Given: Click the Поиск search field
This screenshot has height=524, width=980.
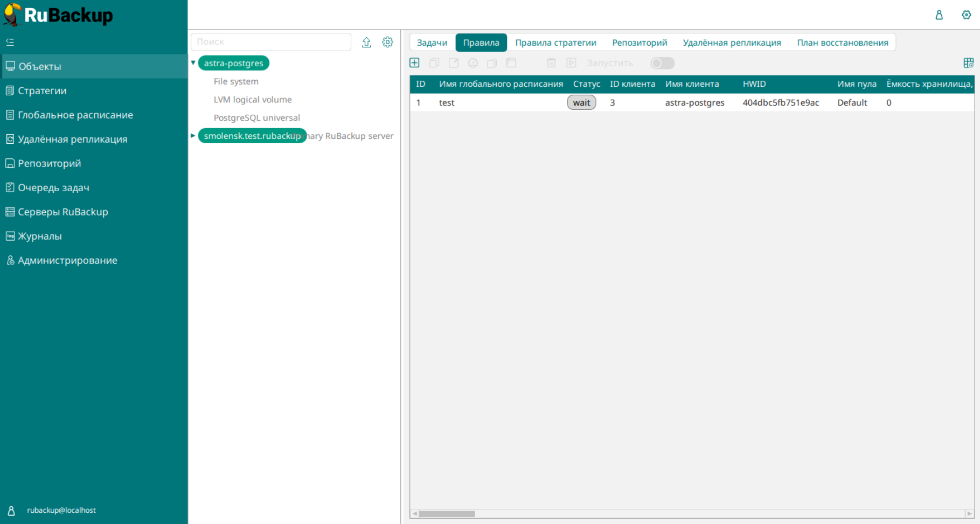Looking at the screenshot, I should pyautogui.click(x=271, y=42).
